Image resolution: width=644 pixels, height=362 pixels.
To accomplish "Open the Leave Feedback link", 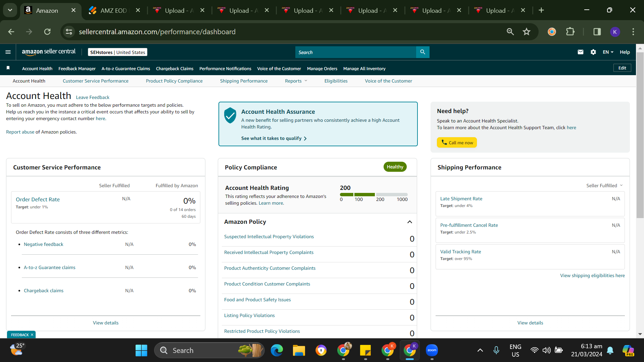I will pyautogui.click(x=93, y=97).
